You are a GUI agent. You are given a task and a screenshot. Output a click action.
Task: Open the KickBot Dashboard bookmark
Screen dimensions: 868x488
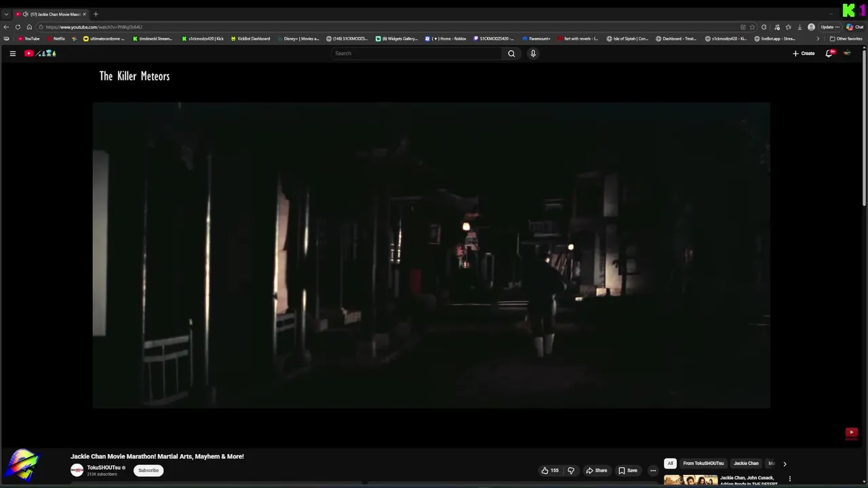(x=250, y=39)
